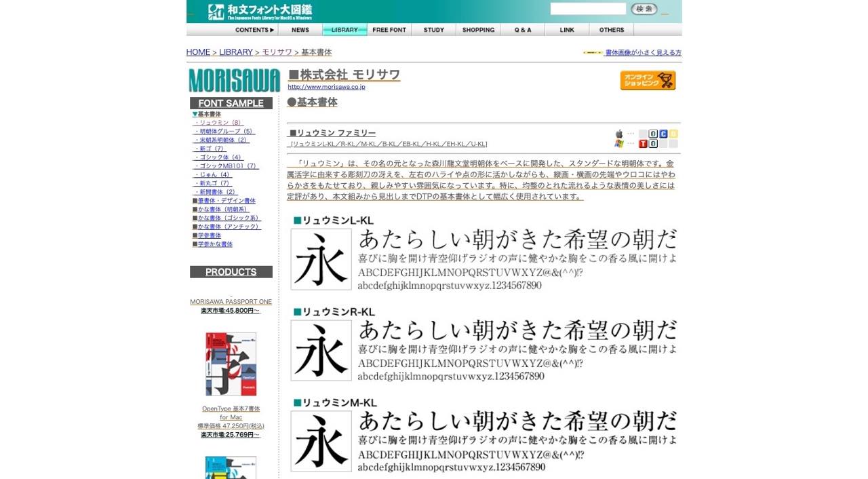Open the LINK page
Image resolution: width=868 pixels, height=479 pixels.
pos(568,30)
